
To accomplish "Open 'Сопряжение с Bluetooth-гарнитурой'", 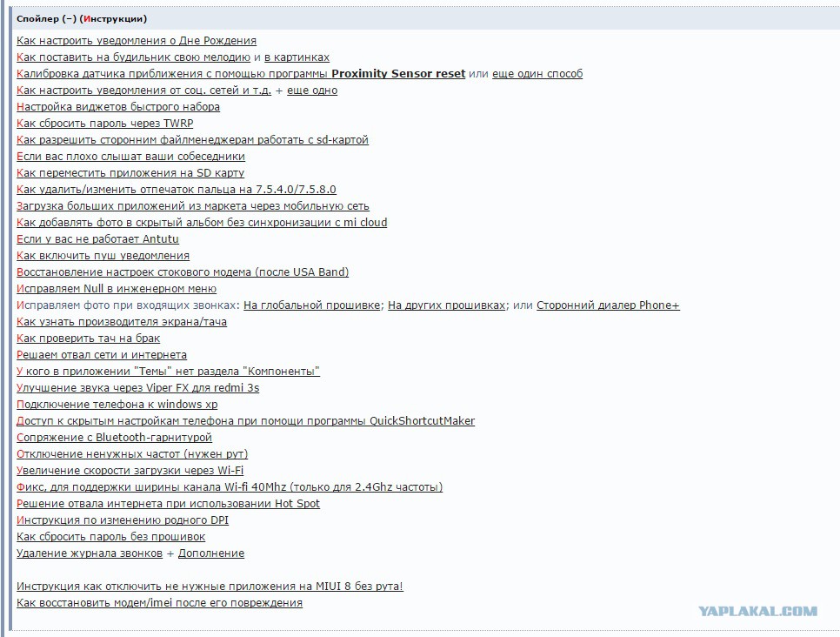I will point(114,438).
